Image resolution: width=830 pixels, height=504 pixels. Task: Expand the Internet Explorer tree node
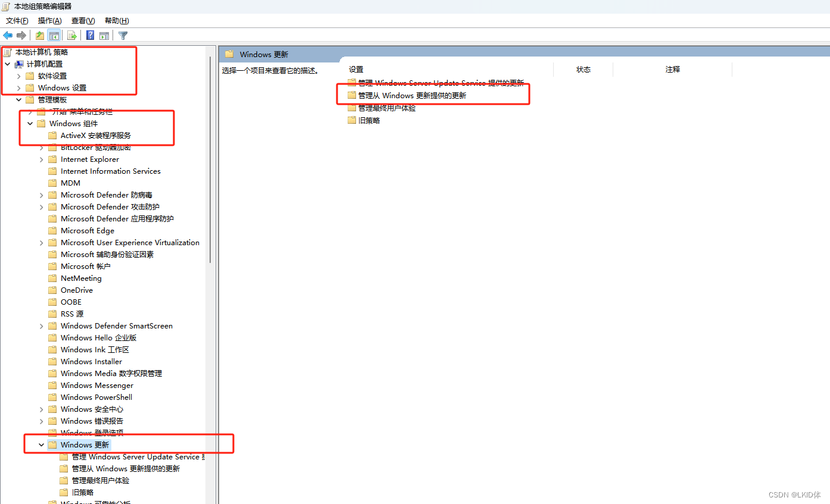tap(41, 159)
